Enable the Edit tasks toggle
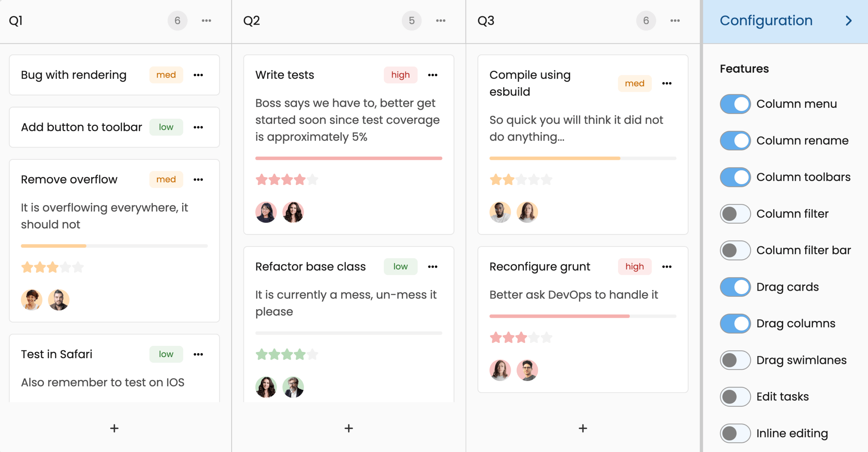Screen dimensions: 868x452 click(735, 396)
